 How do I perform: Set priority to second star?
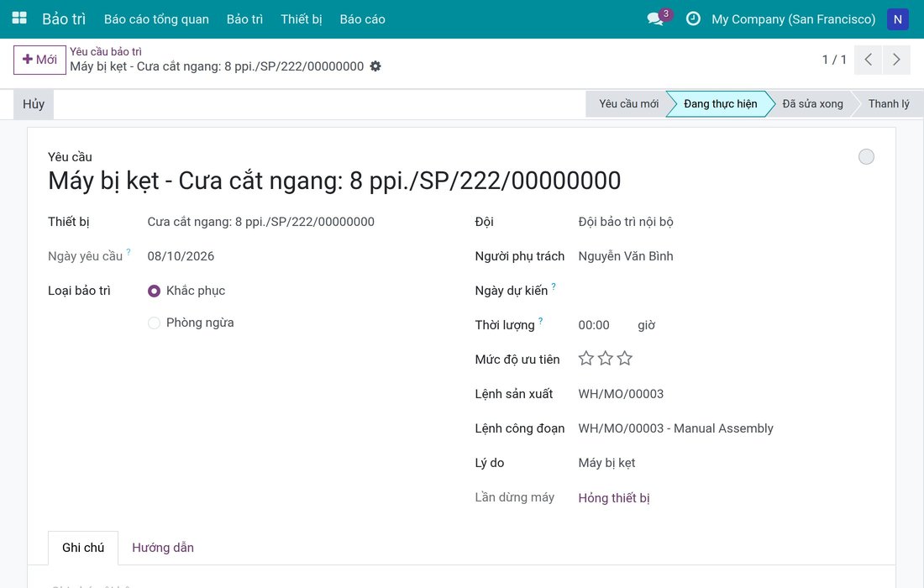605,358
